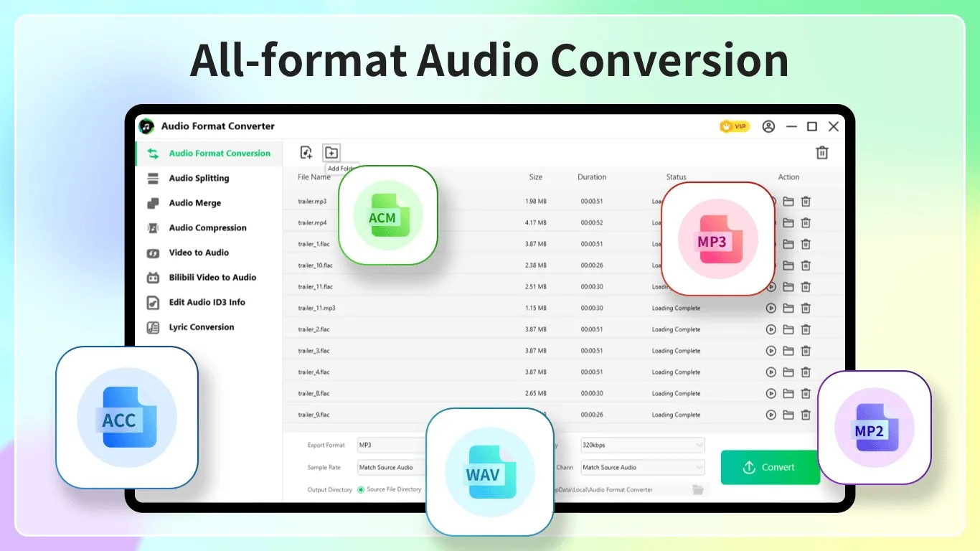Click the 1.15 MB size value
980x551 pixels.
[x=536, y=309]
